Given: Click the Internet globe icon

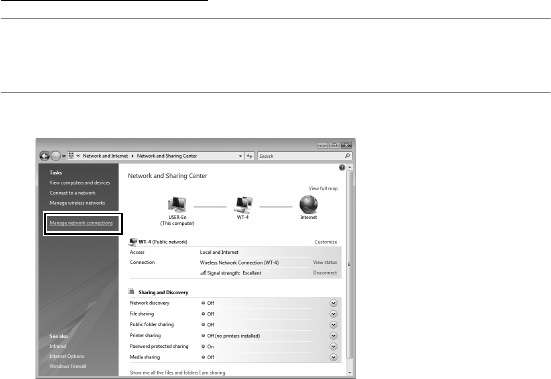Looking at the screenshot, I should [309, 204].
